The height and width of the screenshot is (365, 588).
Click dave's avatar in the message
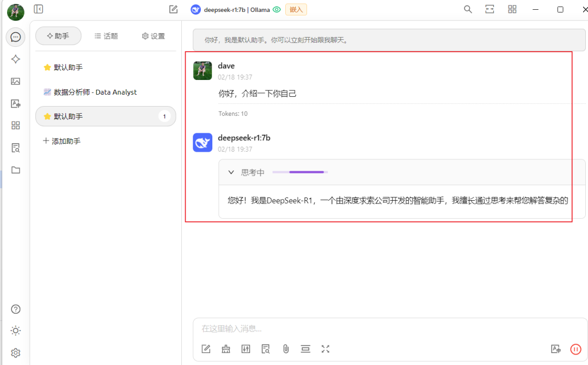point(203,71)
